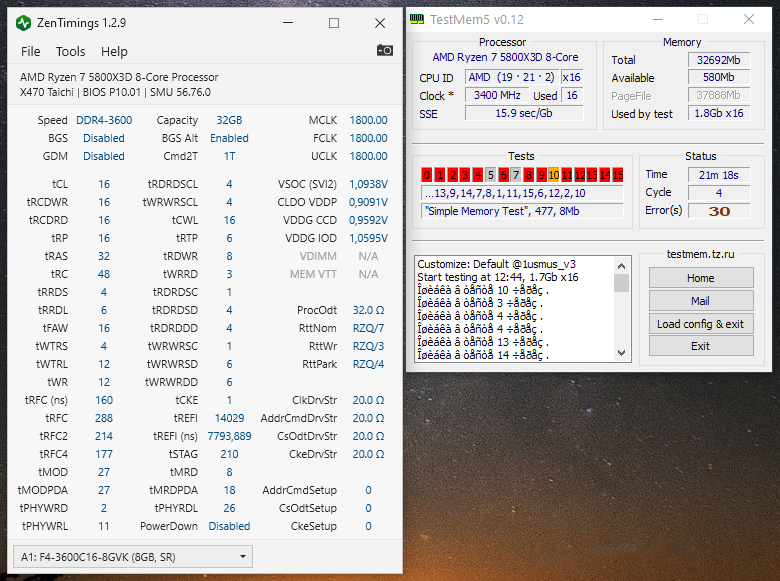The height and width of the screenshot is (581, 780).
Task: Click the Error(s) count field
Action: pos(719,211)
